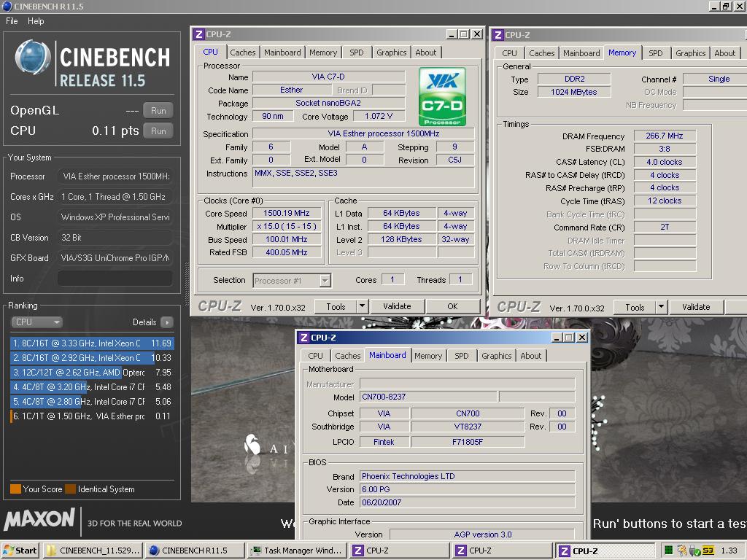This screenshot has width=747, height=560.
Task: Click Tools button in Memory window
Action: pos(635,308)
